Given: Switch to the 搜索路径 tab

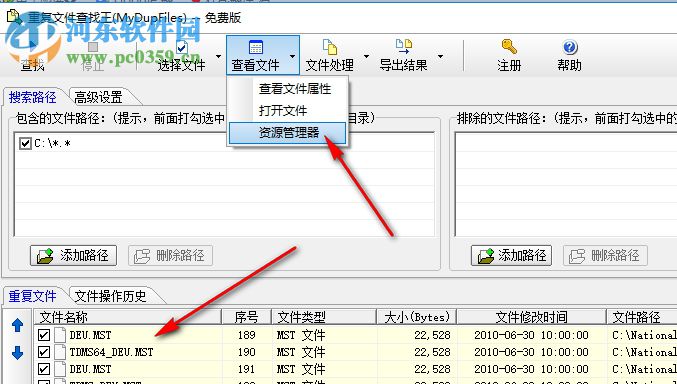Looking at the screenshot, I should pos(33,97).
